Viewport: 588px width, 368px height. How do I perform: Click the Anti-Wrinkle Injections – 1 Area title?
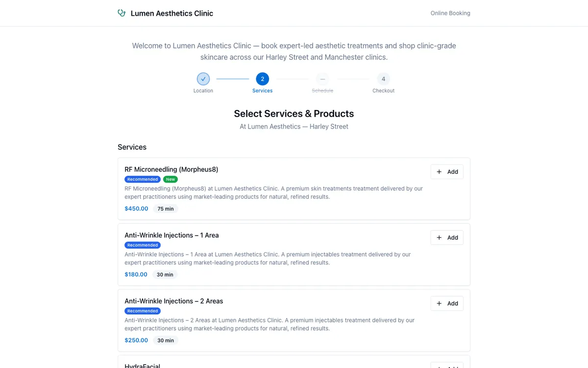pyautogui.click(x=171, y=235)
